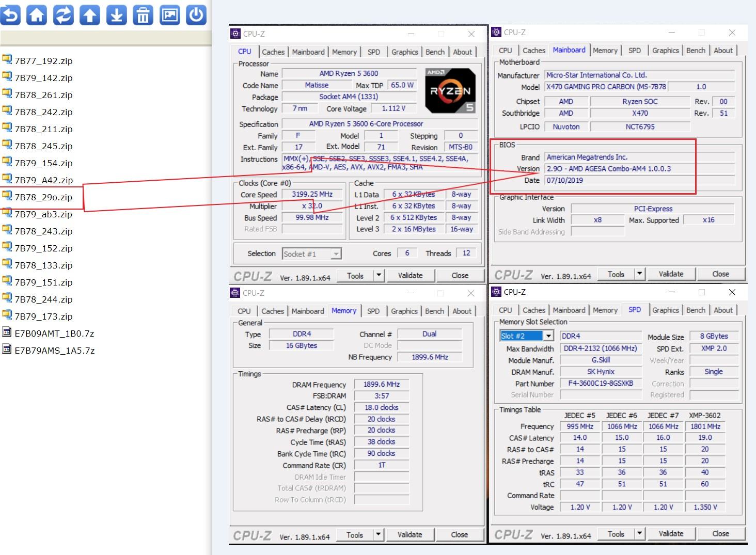Click the trash delete toolbar icon

pyautogui.click(x=143, y=15)
